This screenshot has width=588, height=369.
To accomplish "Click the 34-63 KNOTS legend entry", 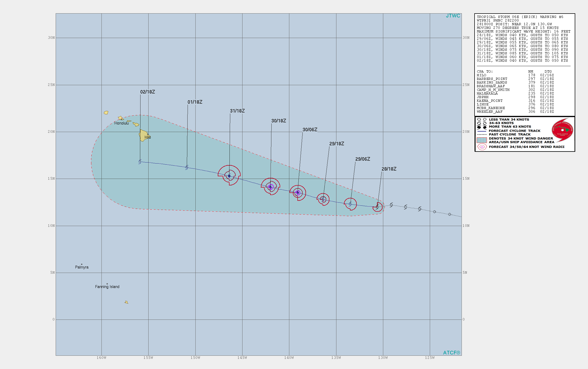I will (x=501, y=123).
